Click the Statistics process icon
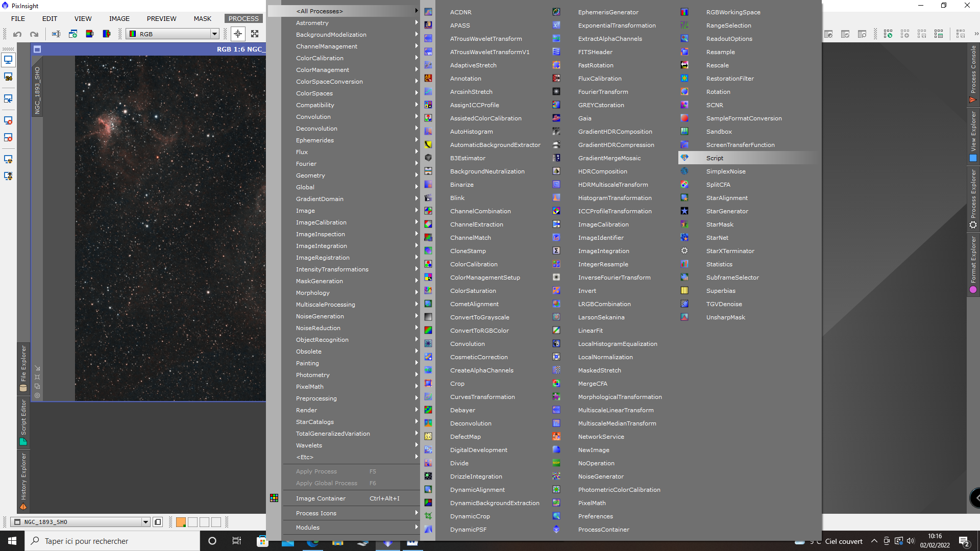Image resolution: width=980 pixels, height=551 pixels. 684,264
